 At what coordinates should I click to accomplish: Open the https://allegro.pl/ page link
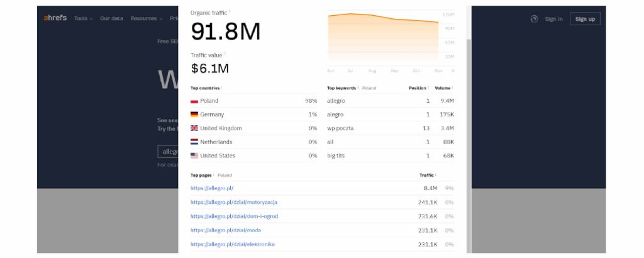(x=212, y=188)
